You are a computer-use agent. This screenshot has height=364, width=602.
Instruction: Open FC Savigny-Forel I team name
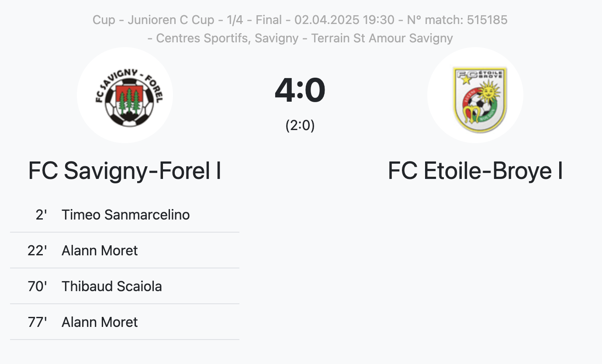point(125,171)
